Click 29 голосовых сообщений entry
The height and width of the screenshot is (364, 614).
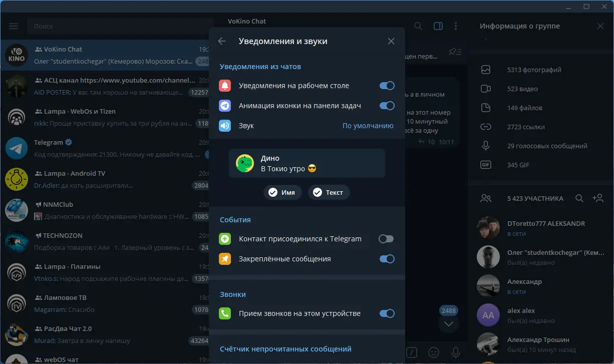point(541,146)
